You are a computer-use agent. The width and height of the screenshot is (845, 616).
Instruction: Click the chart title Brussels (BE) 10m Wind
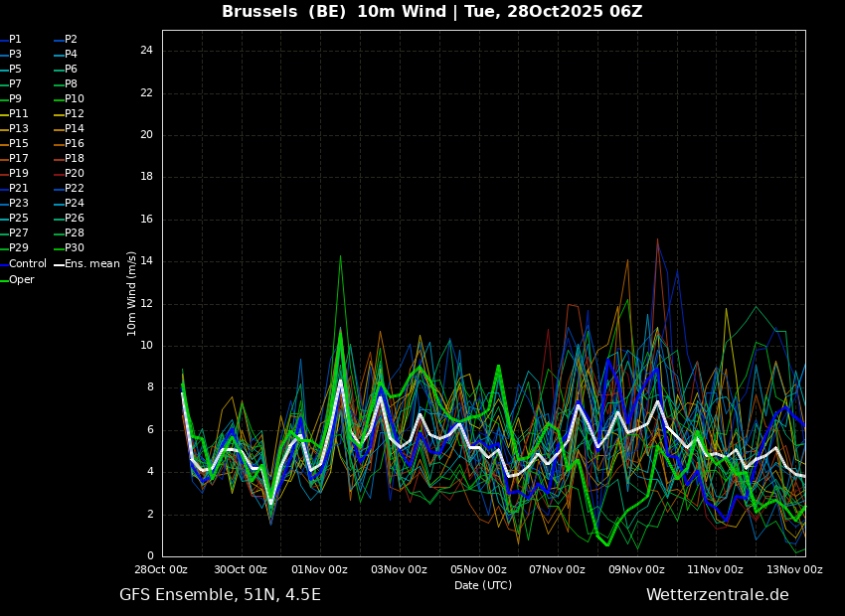point(334,11)
